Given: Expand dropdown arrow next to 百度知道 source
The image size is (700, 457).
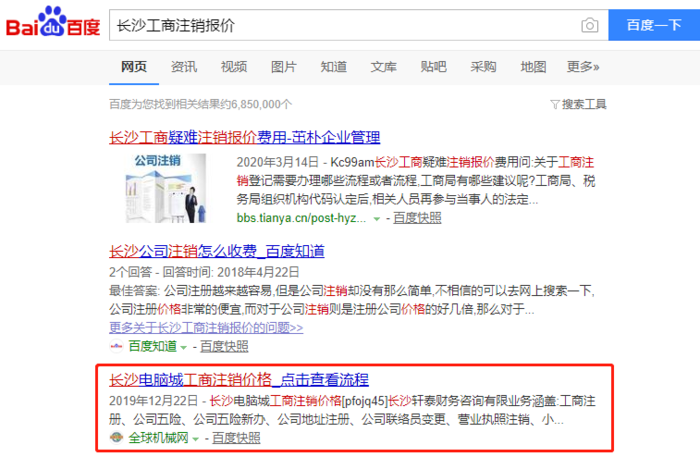Looking at the screenshot, I should (183, 347).
